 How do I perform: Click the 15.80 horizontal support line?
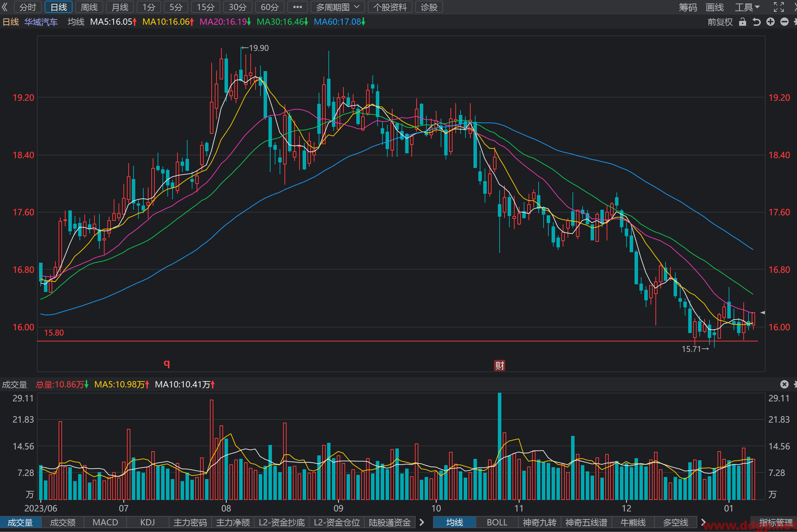(x=397, y=341)
